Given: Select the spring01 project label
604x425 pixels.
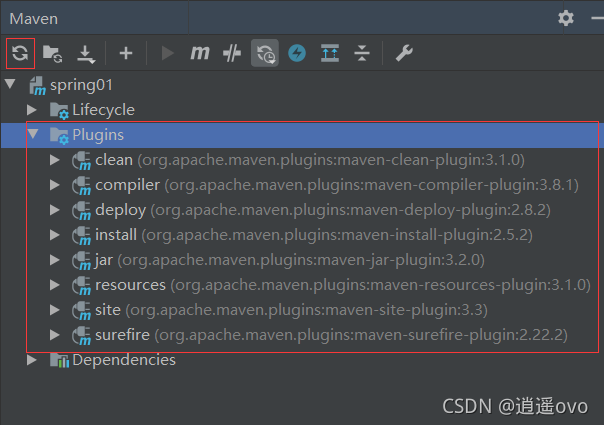Looking at the screenshot, I should tap(81, 85).
